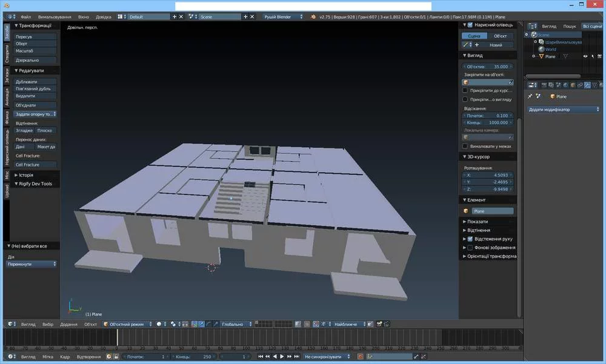Hide Plane using the eye icon

click(x=585, y=56)
